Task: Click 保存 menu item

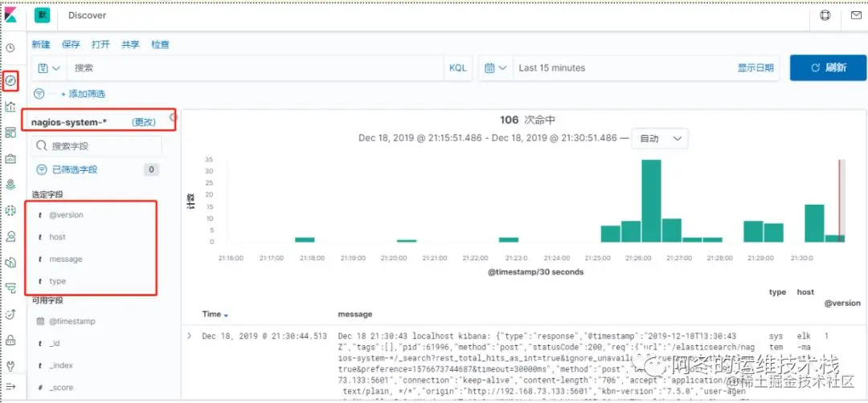Action: (71, 45)
